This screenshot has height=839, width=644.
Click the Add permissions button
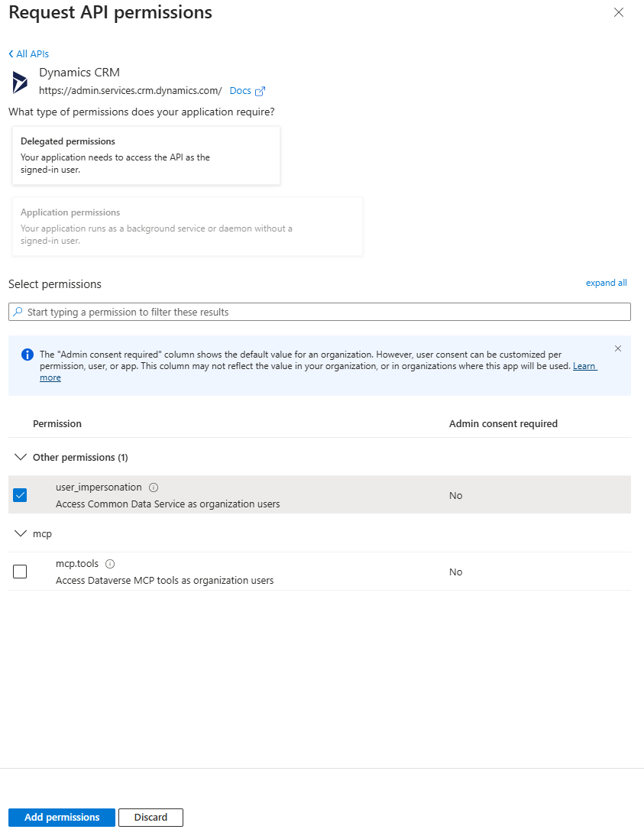pyautogui.click(x=62, y=818)
